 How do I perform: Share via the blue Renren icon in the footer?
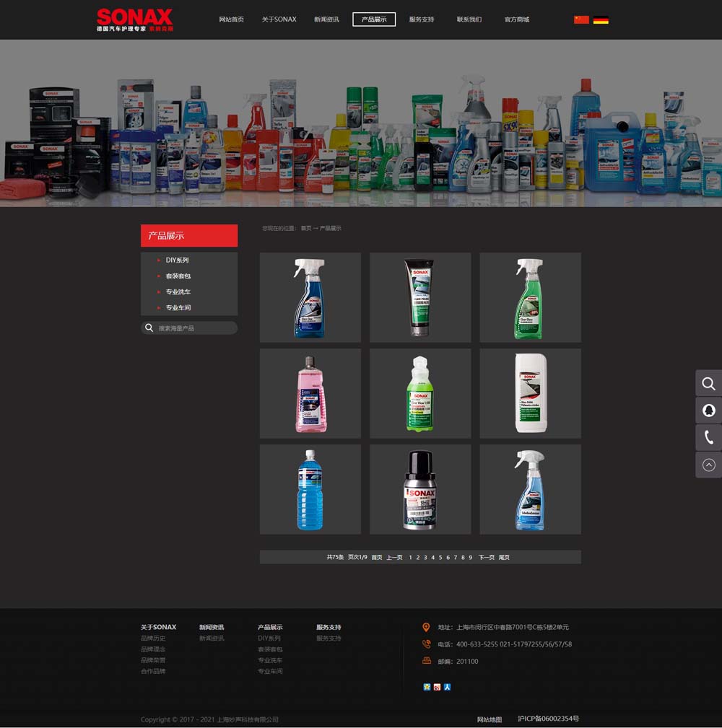click(x=447, y=687)
